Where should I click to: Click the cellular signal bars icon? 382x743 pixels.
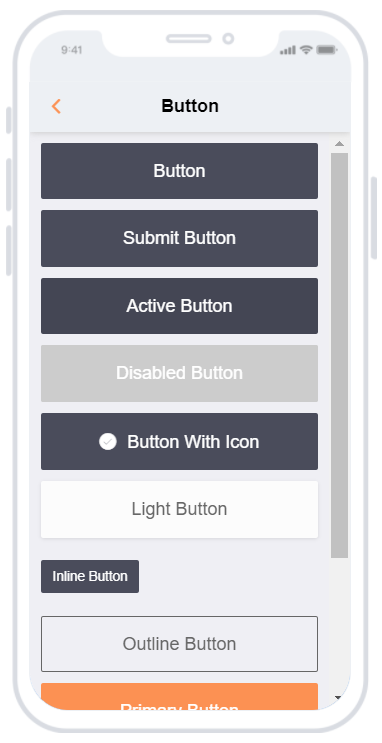[x=288, y=50]
